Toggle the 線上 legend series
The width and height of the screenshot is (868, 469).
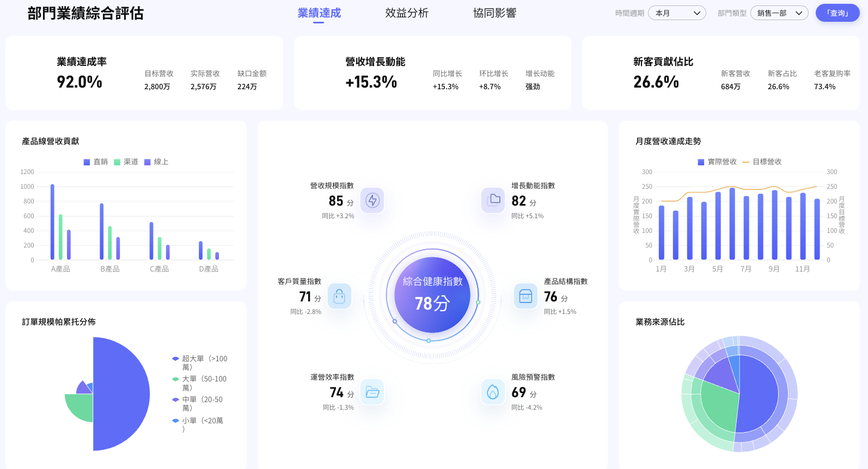tap(156, 162)
